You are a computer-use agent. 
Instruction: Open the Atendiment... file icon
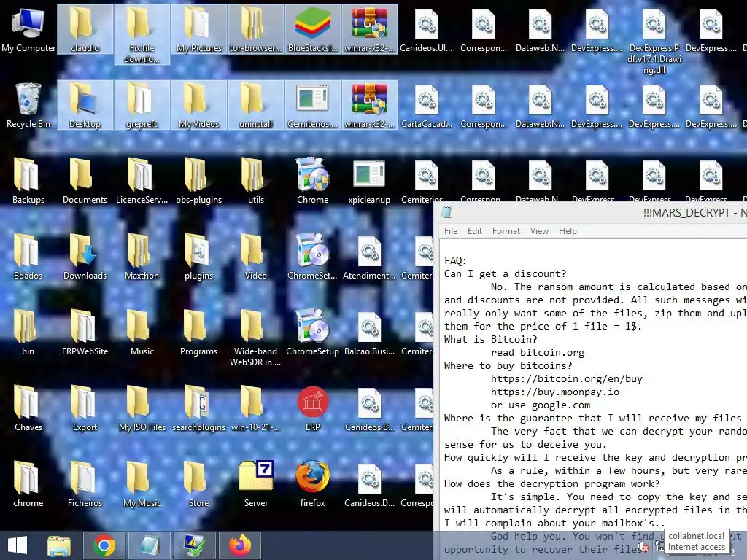point(369,257)
